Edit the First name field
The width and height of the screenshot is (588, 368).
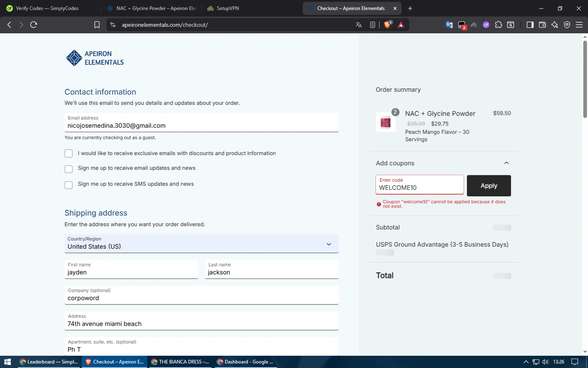(131, 269)
